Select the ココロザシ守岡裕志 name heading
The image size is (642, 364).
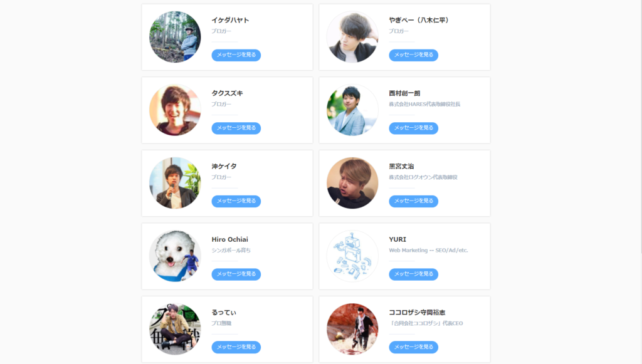(417, 313)
